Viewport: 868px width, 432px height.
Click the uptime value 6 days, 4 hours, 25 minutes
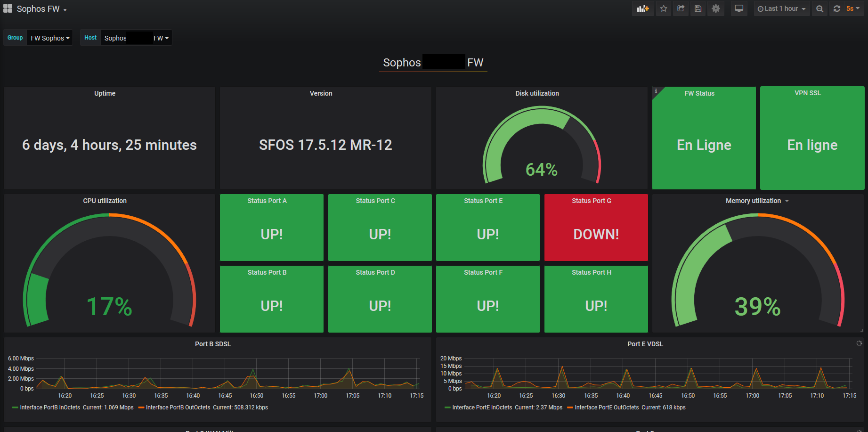(x=109, y=145)
